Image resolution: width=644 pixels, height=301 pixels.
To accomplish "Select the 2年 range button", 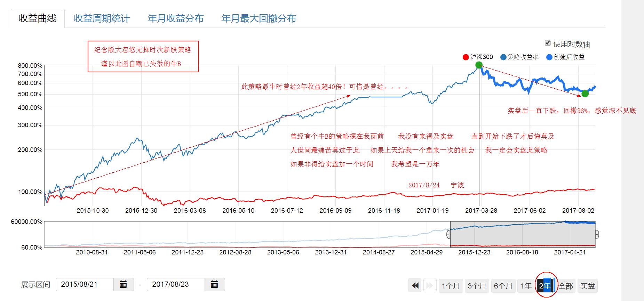I will click(545, 286).
